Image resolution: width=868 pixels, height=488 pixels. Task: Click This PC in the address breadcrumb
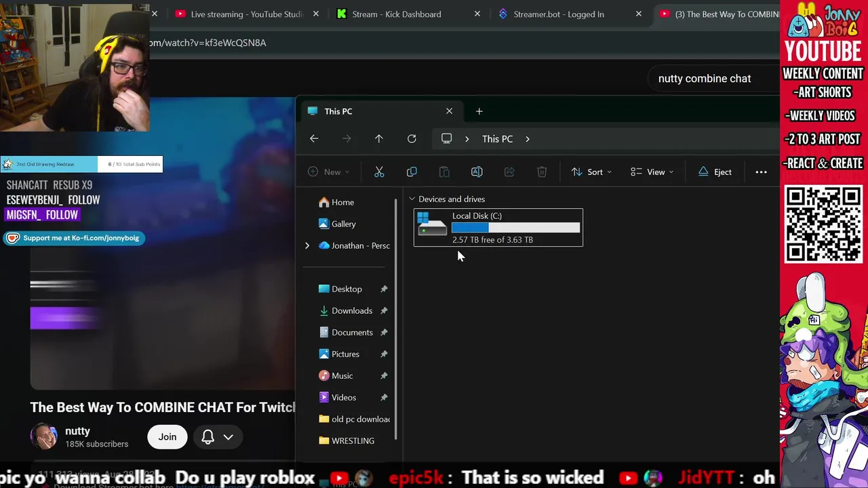click(x=497, y=139)
